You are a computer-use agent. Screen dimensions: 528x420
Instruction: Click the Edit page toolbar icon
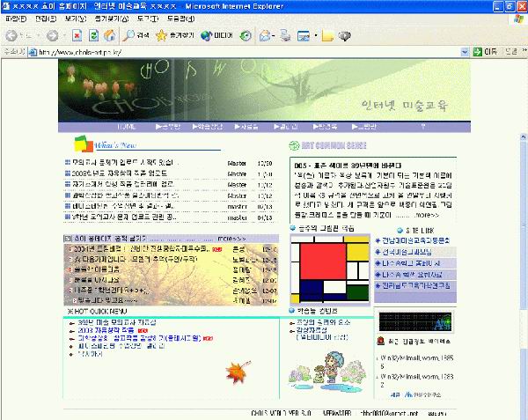304,35
